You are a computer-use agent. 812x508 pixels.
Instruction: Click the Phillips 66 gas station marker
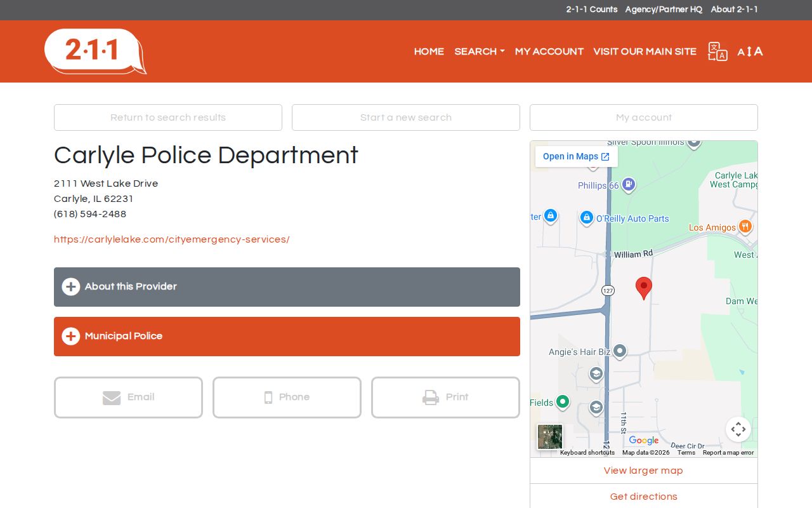[x=629, y=185]
